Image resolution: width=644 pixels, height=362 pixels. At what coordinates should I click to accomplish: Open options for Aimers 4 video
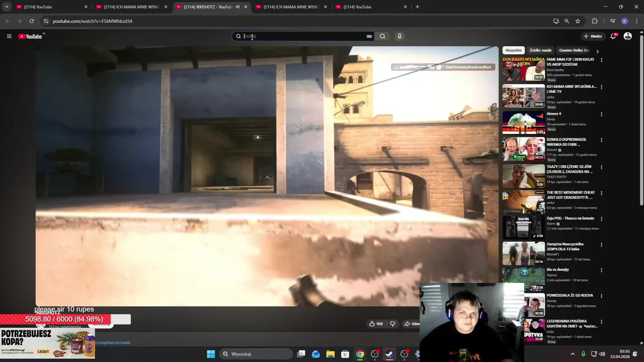pyautogui.click(x=601, y=115)
